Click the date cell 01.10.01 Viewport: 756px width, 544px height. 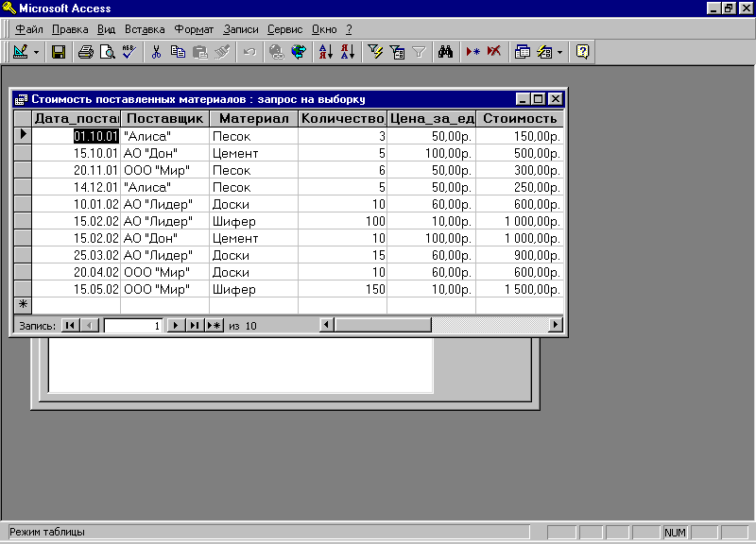pos(77,136)
